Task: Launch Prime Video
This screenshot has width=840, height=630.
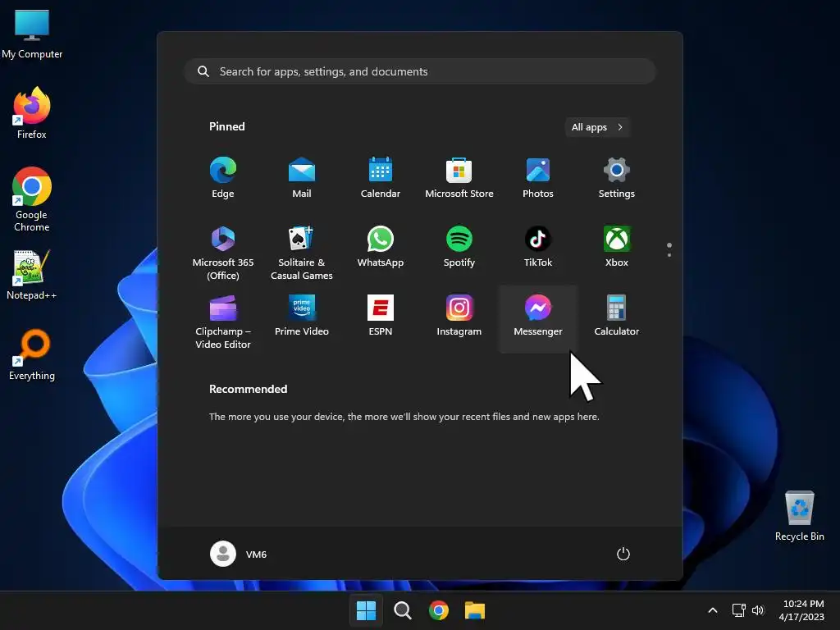Action: point(302,316)
